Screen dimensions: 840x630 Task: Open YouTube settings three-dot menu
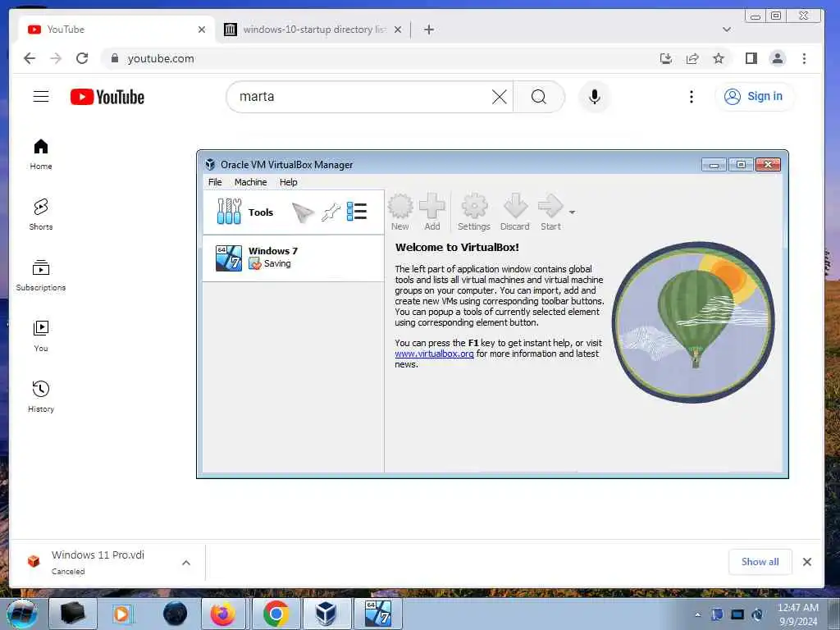691,97
